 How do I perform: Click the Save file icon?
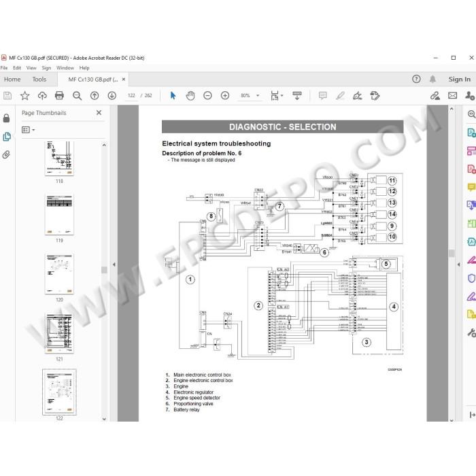[x=7, y=96]
